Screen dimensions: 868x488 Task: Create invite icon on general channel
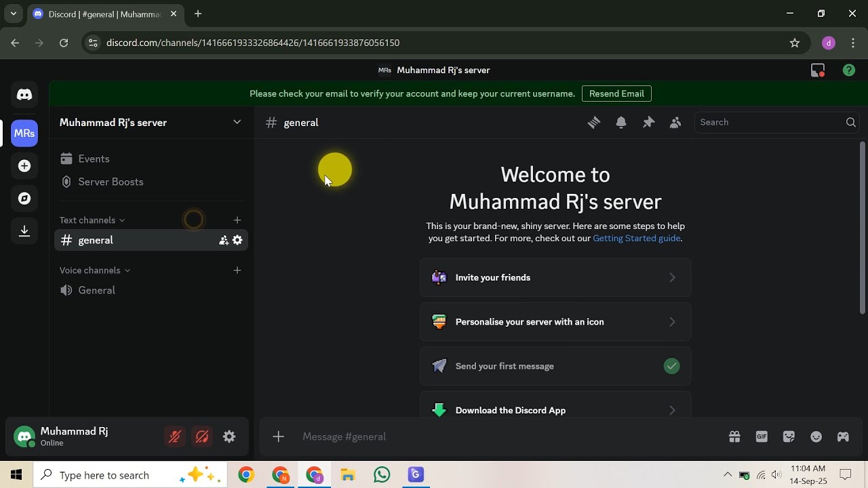(223, 240)
